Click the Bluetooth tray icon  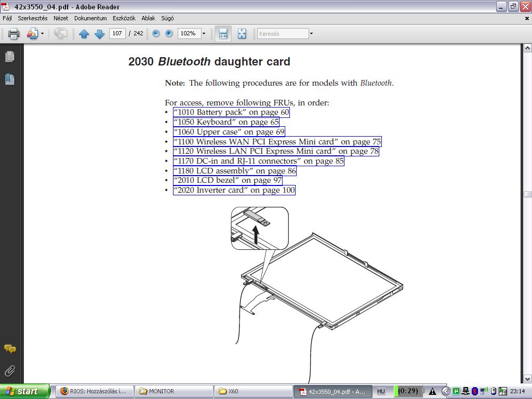coord(474,391)
